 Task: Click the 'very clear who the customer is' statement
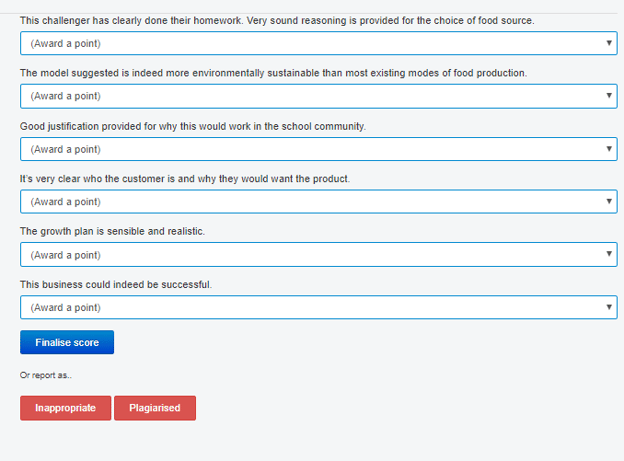185,179
